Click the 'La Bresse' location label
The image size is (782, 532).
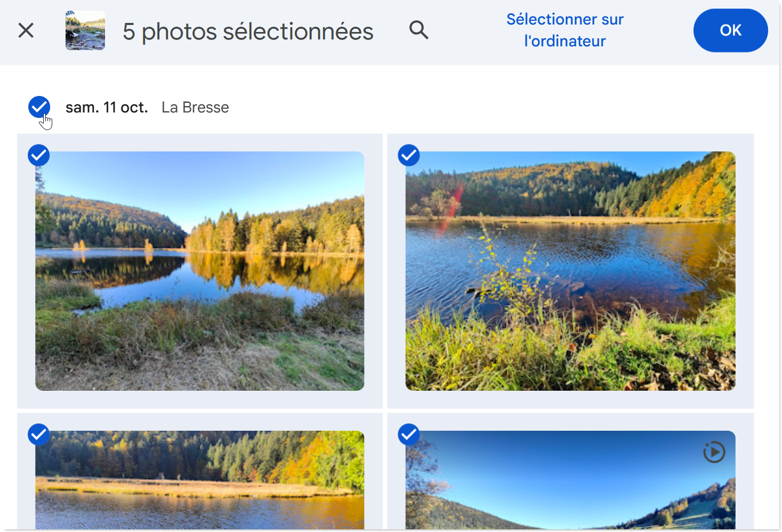click(195, 108)
